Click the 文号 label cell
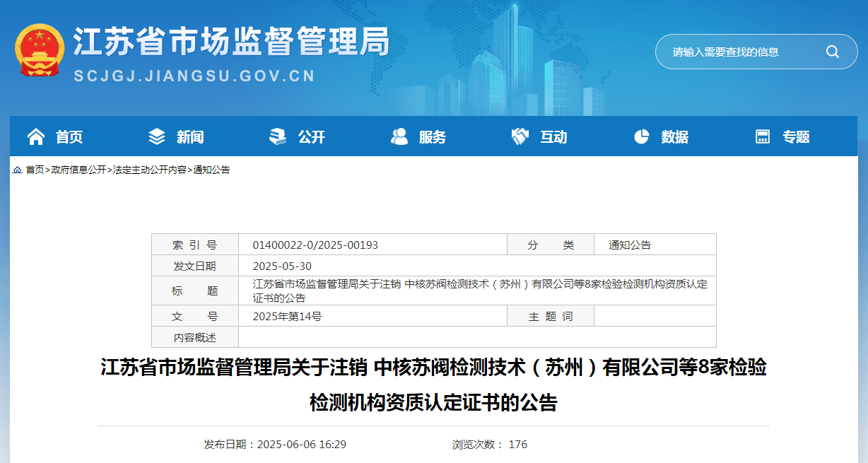Screen dimensions: 868x463 click(x=195, y=316)
